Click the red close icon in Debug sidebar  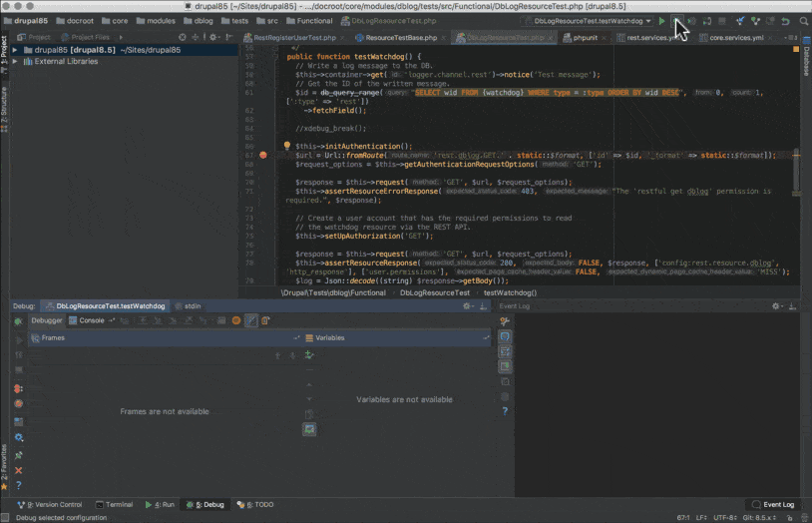[18, 470]
